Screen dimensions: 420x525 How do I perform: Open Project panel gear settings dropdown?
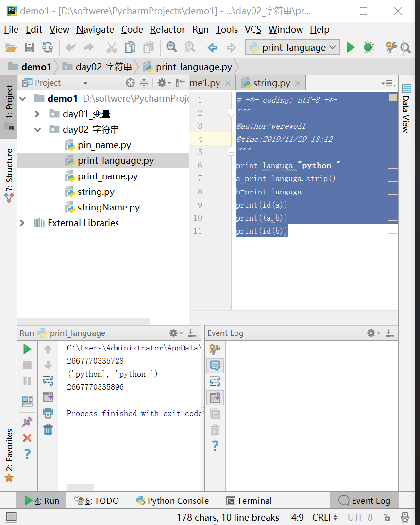point(164,83)
